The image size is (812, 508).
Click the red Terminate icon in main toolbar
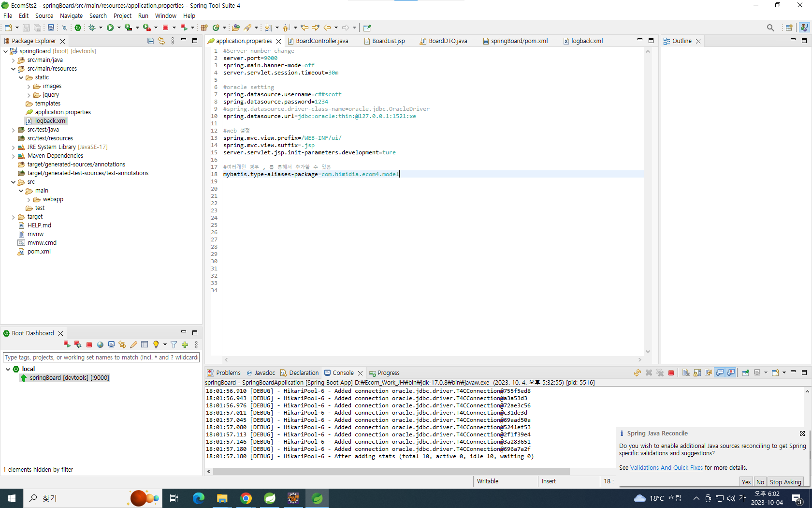tap(165, 28)
